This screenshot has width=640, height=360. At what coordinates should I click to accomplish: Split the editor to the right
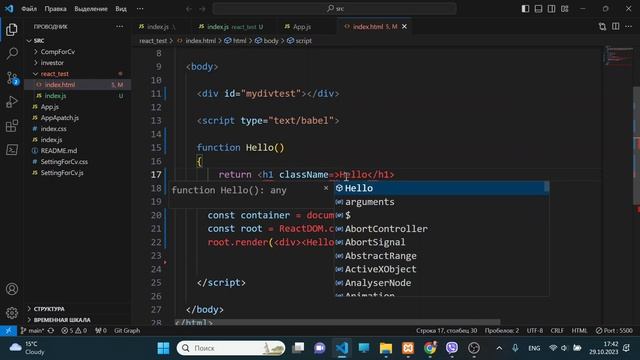tap(616, 27)
